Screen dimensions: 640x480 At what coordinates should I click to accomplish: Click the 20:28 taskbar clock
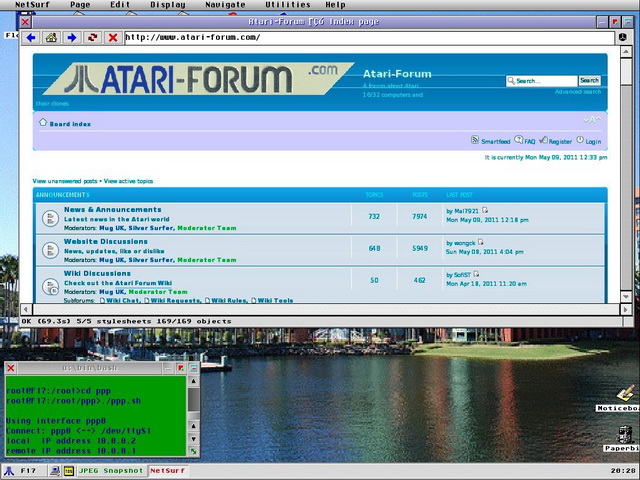622,471
